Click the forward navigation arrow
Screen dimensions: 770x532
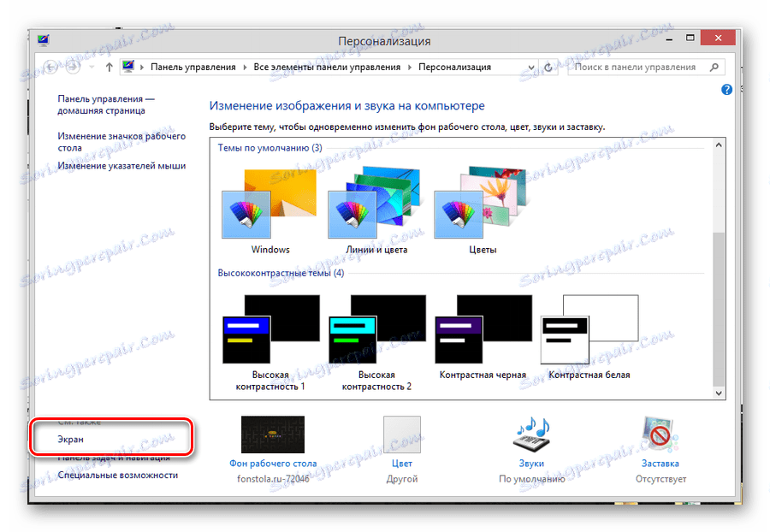click(x=73, y=67)
